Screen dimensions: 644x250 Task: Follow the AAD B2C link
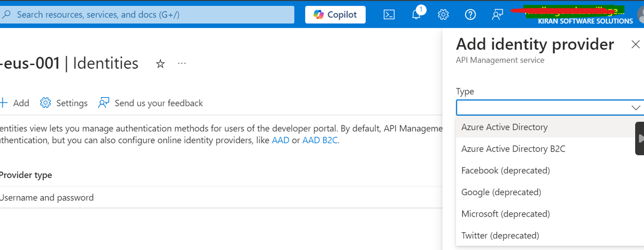point(320,140)
